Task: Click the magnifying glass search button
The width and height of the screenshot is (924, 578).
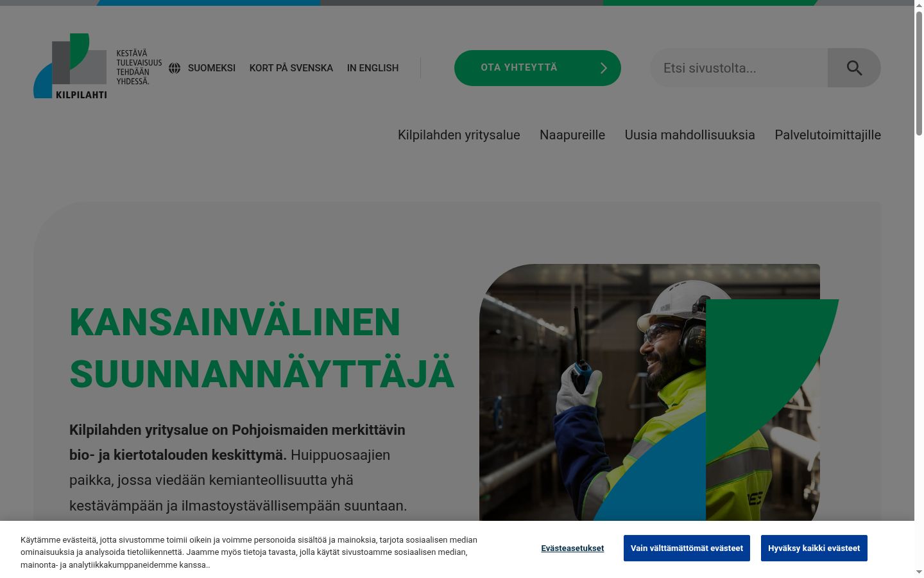Action: tap(854, 68)
